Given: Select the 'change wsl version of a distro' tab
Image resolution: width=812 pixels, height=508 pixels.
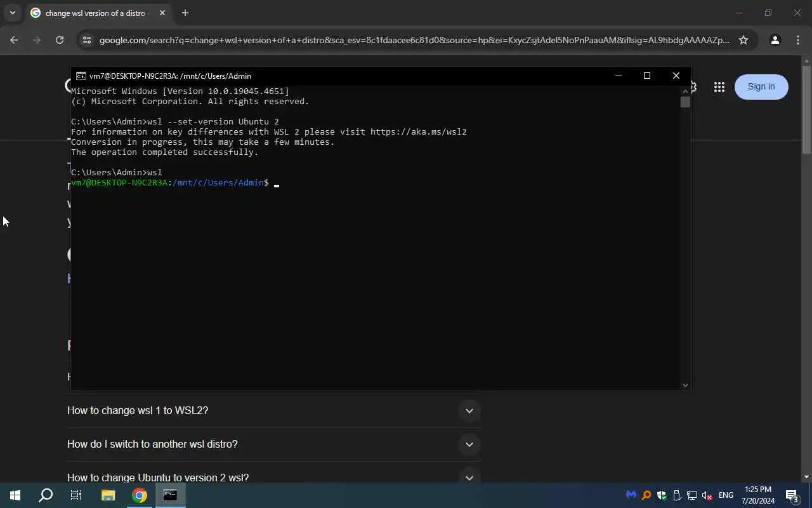Looking at the screenshot, I should [95, 13].
